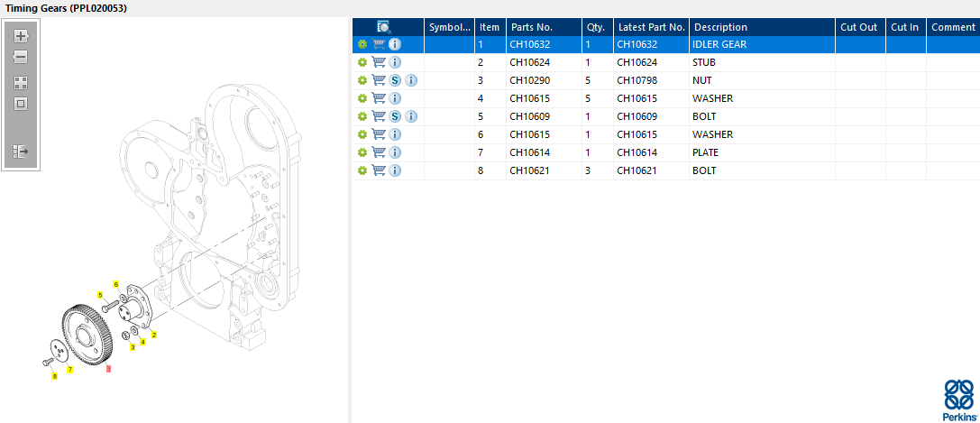Screen dimensions: 980x423
Task: Zoom in on the diagram with plus button
Action: (x=22, y=35)
